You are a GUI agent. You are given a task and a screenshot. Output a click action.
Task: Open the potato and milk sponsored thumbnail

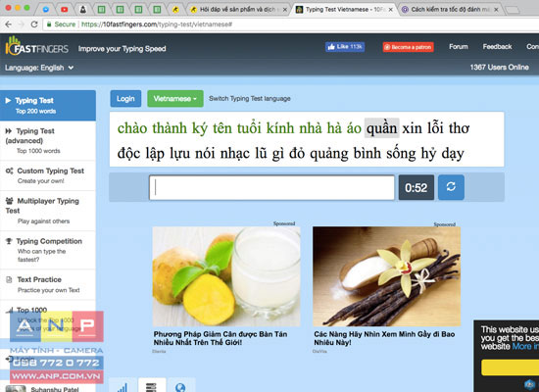point(226,276)
